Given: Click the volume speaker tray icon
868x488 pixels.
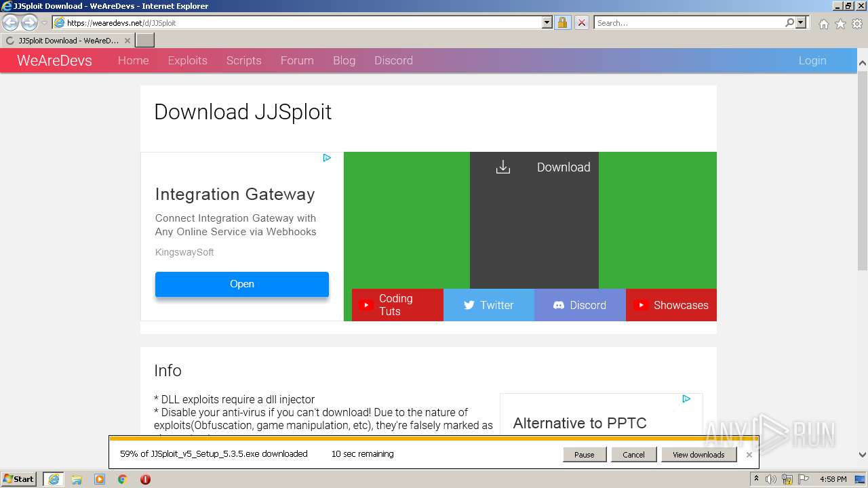Looking at the screenshot, I should tap(771, 479).
